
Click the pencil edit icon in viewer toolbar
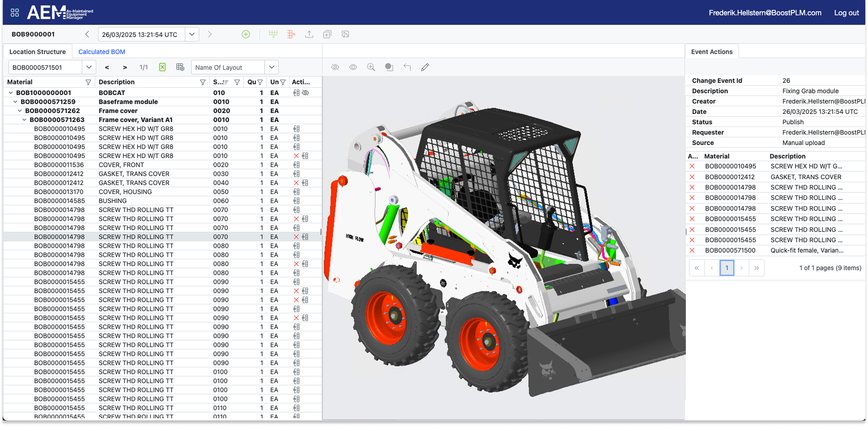pos(425,67)
